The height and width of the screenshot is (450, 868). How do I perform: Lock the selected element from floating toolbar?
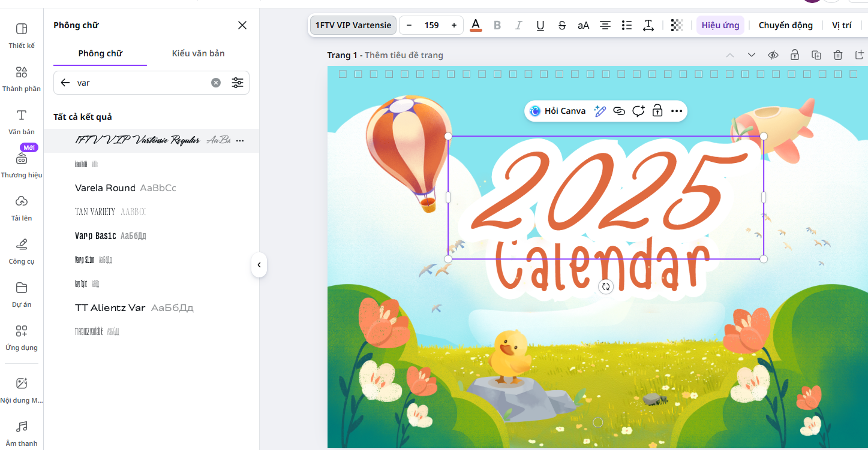[x=657, y=111]
